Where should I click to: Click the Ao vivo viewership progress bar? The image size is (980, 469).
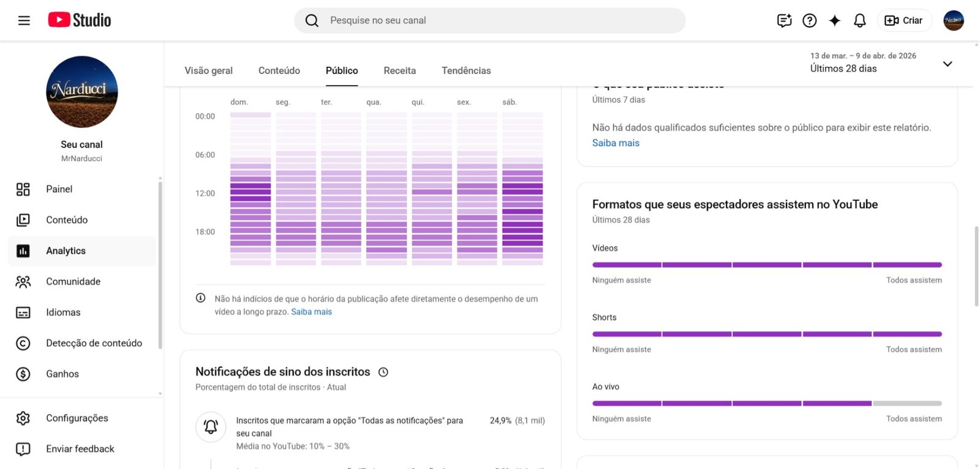[x=767, y=403]
